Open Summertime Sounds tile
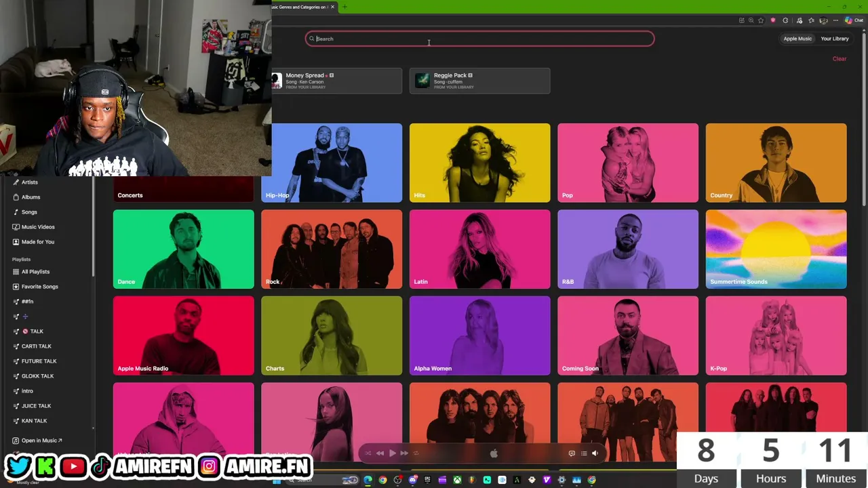Screen dimensions: 868x488 [776, 249]
